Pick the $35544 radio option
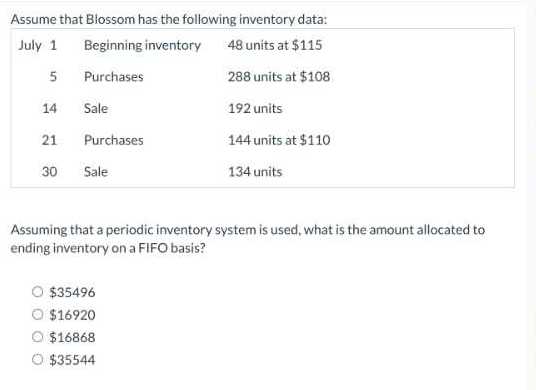This screenshot has height=390, width=536. coord(37,360)
